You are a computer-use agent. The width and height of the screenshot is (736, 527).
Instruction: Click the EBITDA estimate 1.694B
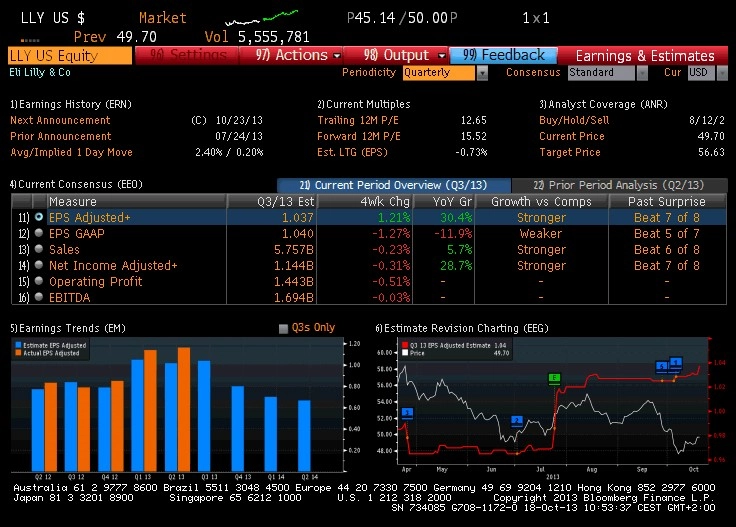(293, 297)
